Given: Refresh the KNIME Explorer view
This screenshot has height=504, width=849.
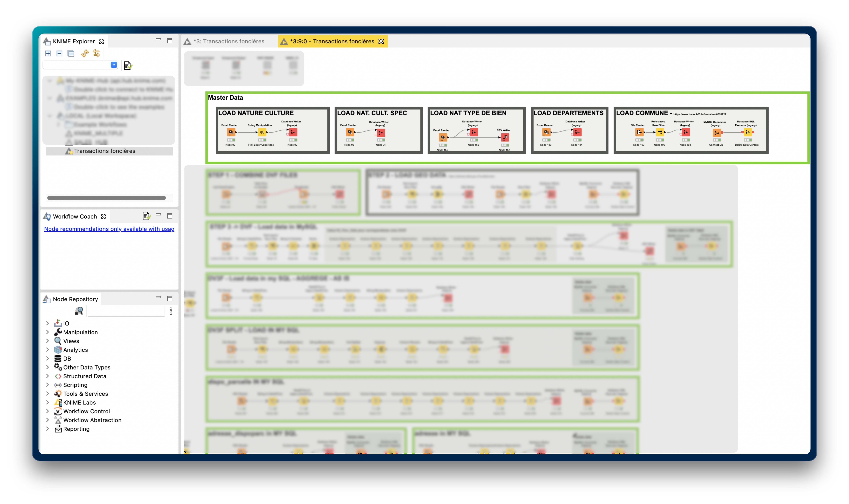Looking at the screenshot, I should coord(85,53).
